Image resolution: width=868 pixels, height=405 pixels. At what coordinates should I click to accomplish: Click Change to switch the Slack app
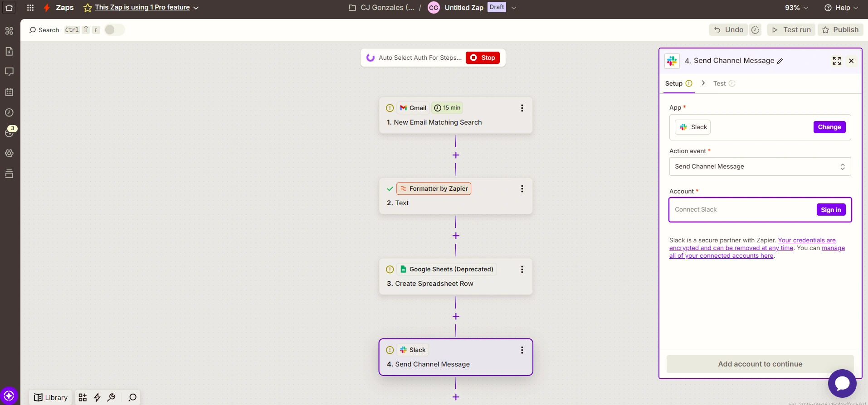click(829, 127)
